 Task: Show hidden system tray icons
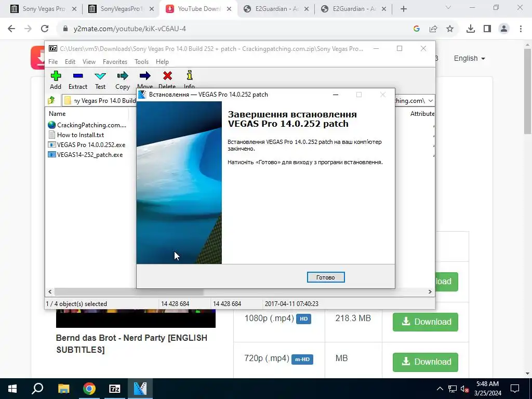pos(440,389)
